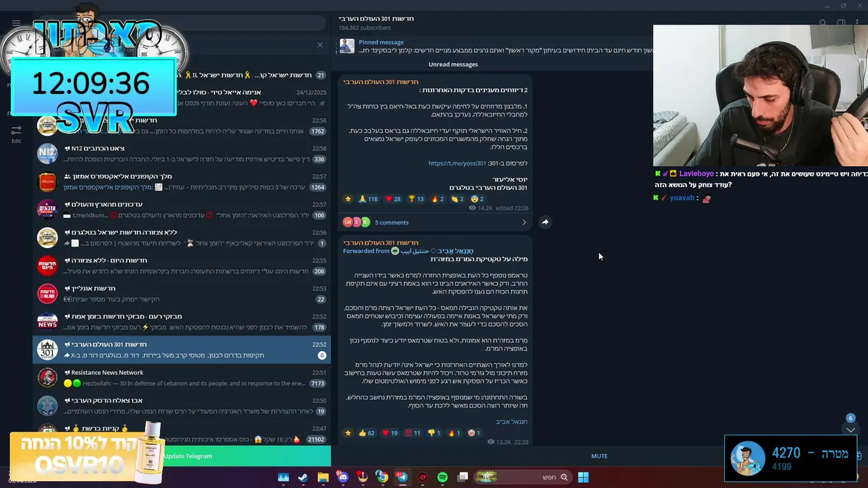The height and width of the screenshot is (488, 868).
Task: Click the share forward arrow beside first message
Action: pos(545,222)
